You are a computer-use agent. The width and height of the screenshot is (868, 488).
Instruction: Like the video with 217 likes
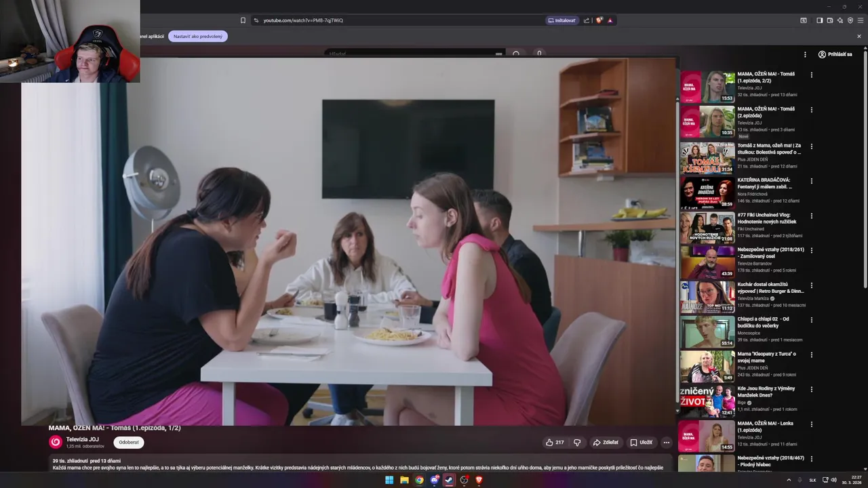tap(555, 443)
